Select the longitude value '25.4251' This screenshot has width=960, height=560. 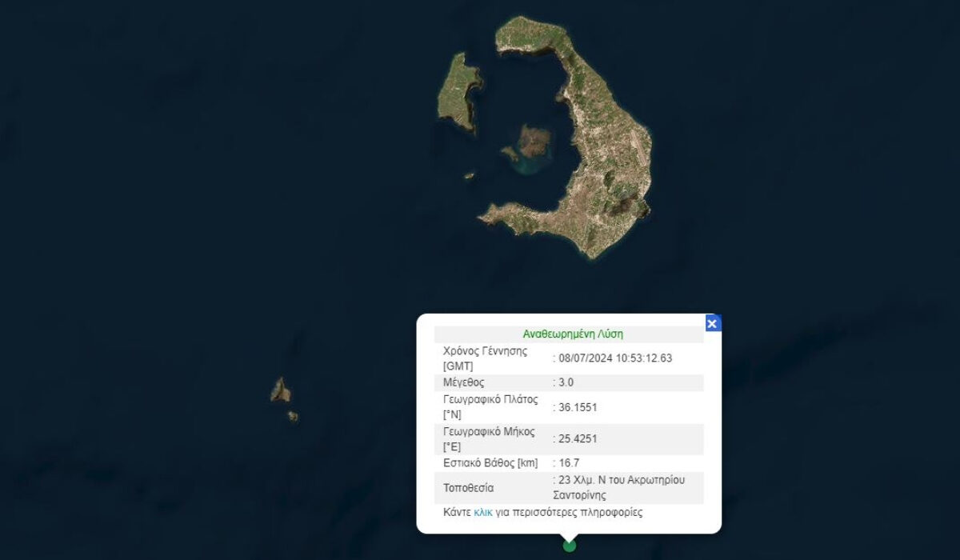tap(578, 438)
